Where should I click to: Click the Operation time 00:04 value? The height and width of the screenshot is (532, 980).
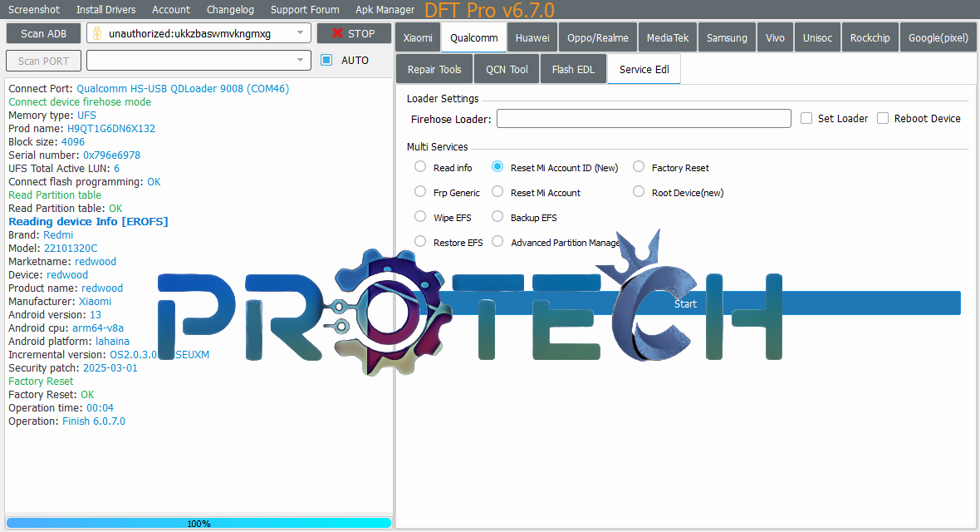pyautogui.click(x=100, y=407)
